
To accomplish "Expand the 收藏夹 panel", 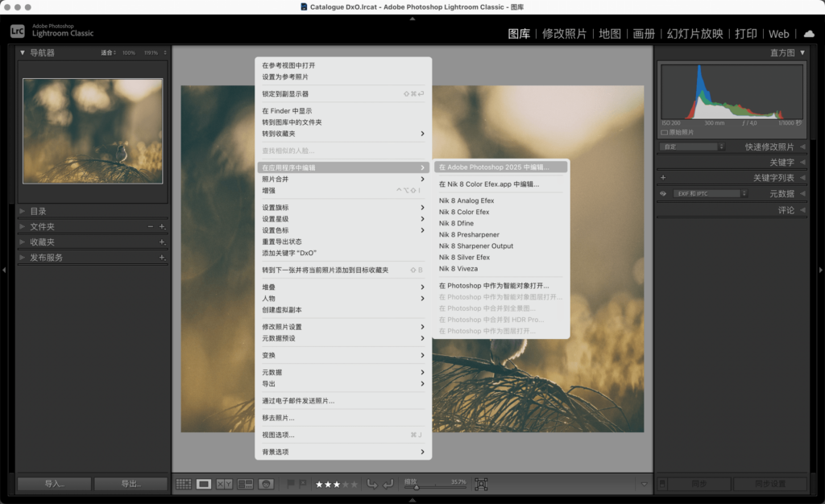I will pyautogui.click(x=23, y=242).
